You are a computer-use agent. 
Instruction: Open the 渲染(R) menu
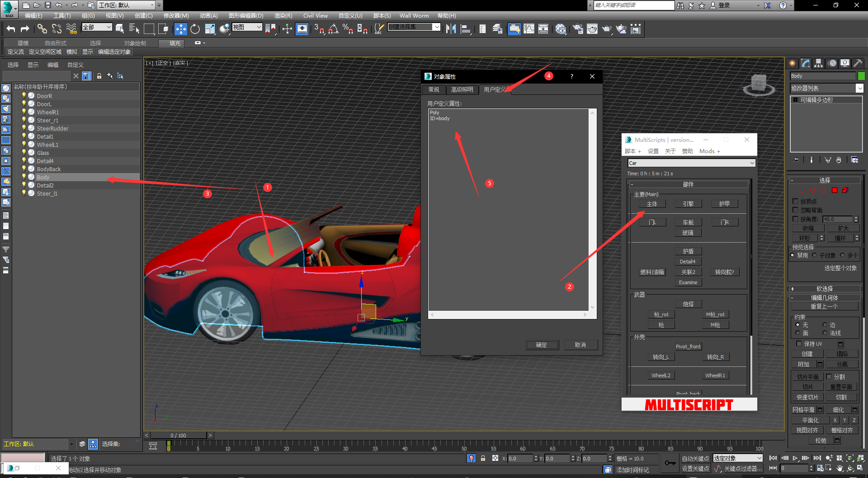pyautogui.click(x=283, y=15)
